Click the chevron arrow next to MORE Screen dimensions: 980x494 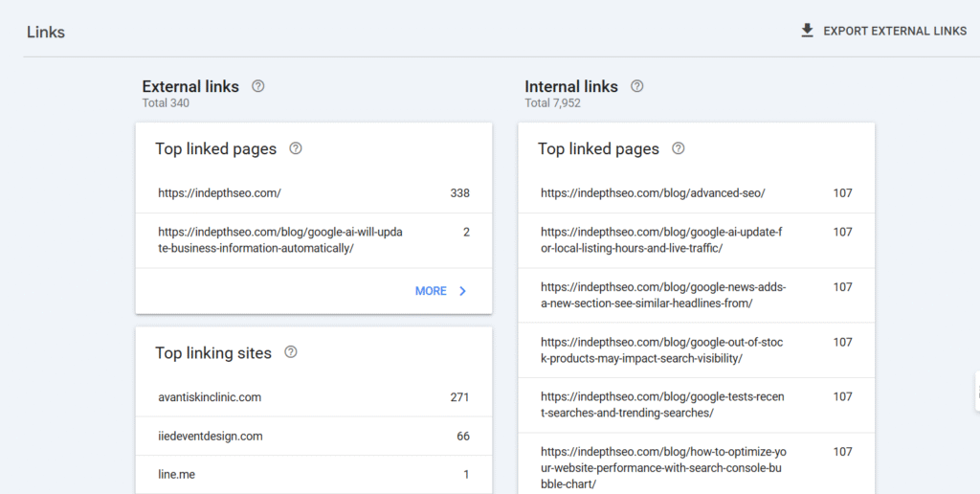click(x=463, y=291)
